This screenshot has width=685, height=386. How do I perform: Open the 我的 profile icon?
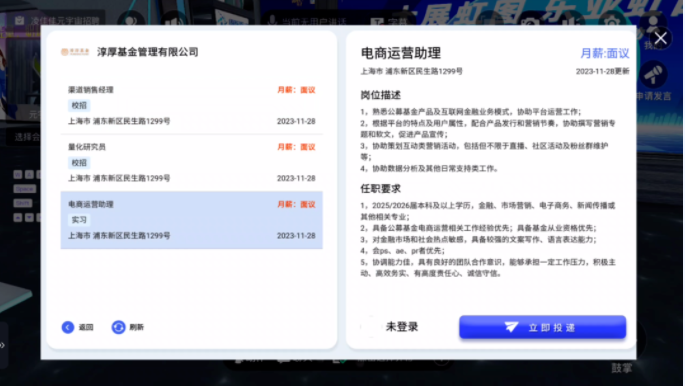pyautogui.click(x=653, y=24)
